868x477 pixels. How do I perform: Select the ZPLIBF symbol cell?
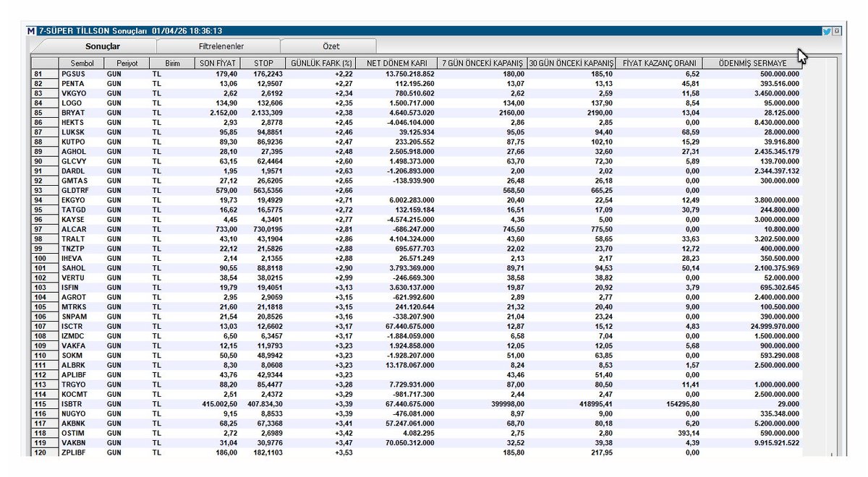pyautogui.click(x=82, y=453)
